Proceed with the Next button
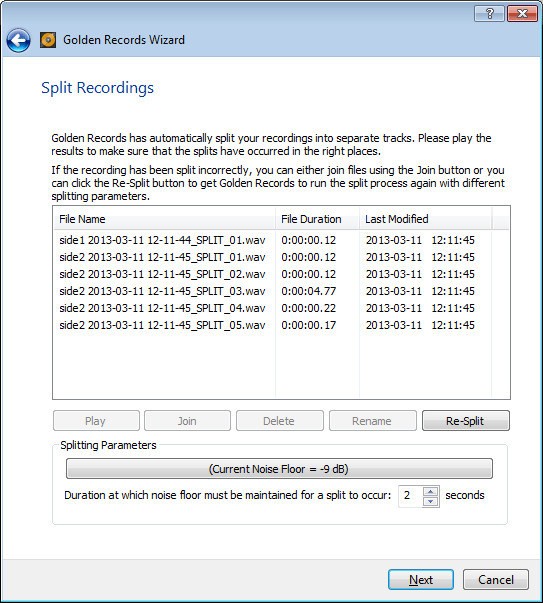Image resolution: width=543 pixels, height=603 pixels. (x=421, y=580)
